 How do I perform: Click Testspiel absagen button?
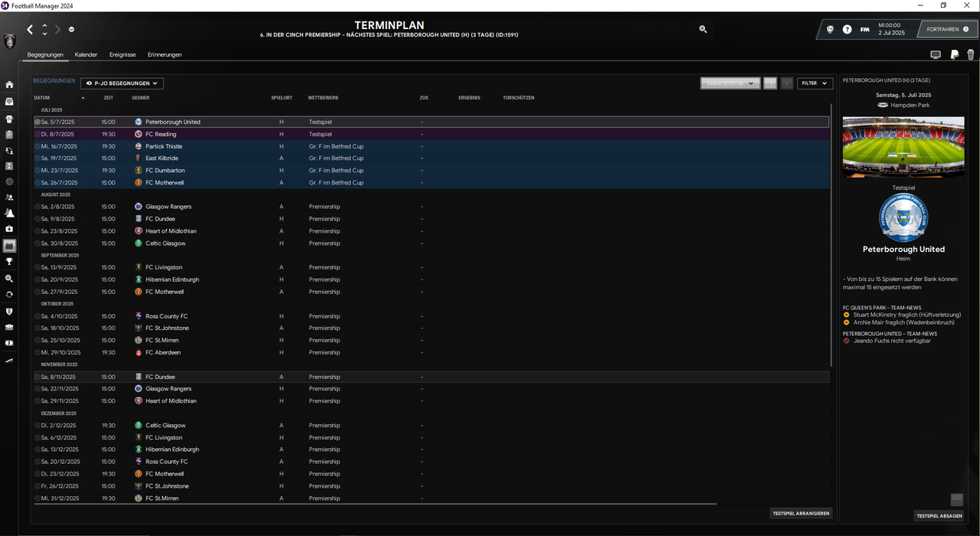click(x=939, y=516)
